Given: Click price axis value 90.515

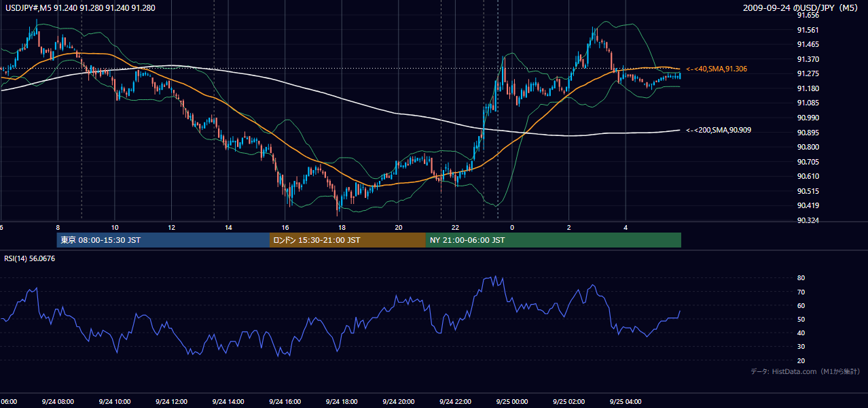Looking at the screenshot, I should coord(808,191).
